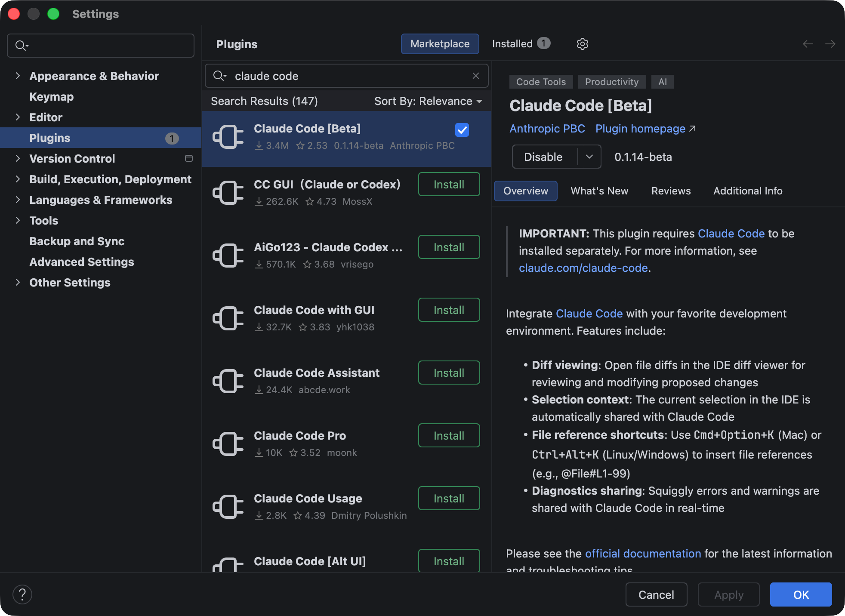Open the plugins gear settings menu
The image size is (845, 616).
582,44
